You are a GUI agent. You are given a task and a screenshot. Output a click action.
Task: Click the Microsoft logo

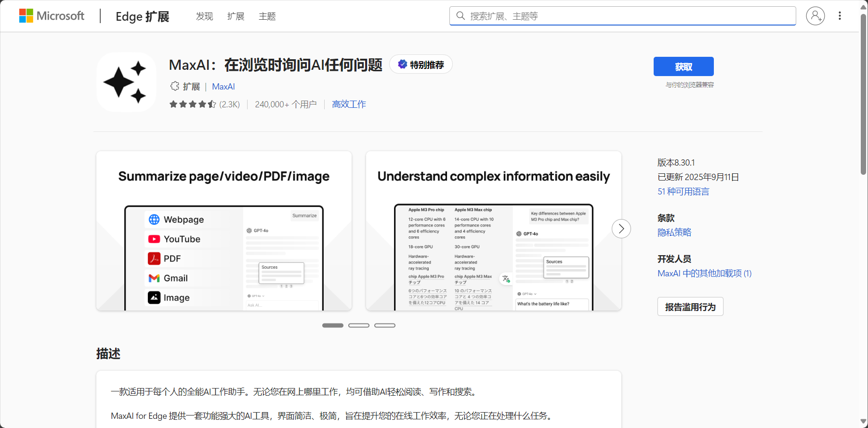(52, 16)
